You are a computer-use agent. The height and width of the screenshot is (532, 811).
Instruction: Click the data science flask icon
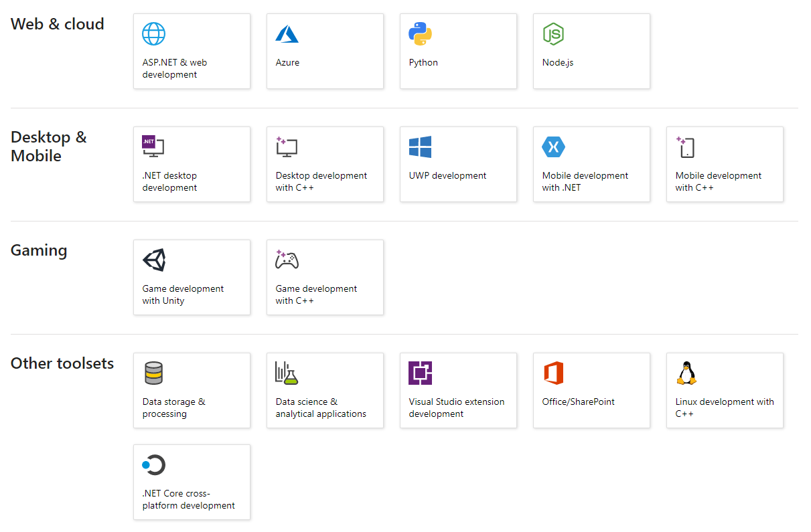coord(286,373)
